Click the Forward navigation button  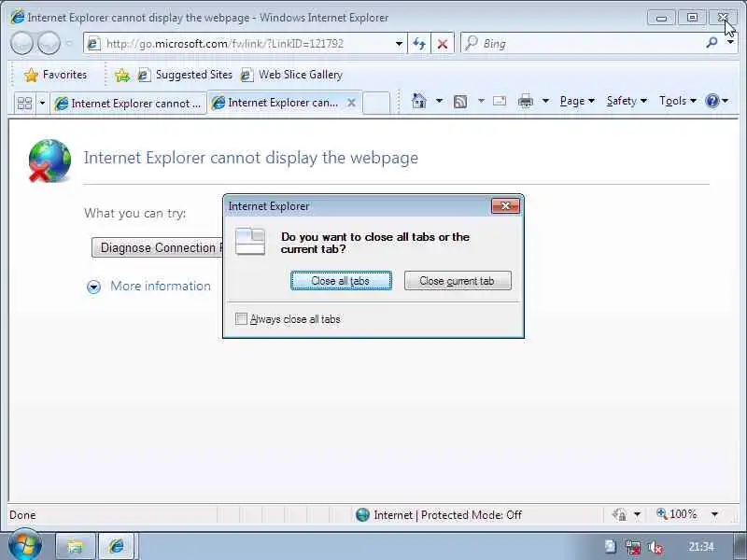pos(49,43)
